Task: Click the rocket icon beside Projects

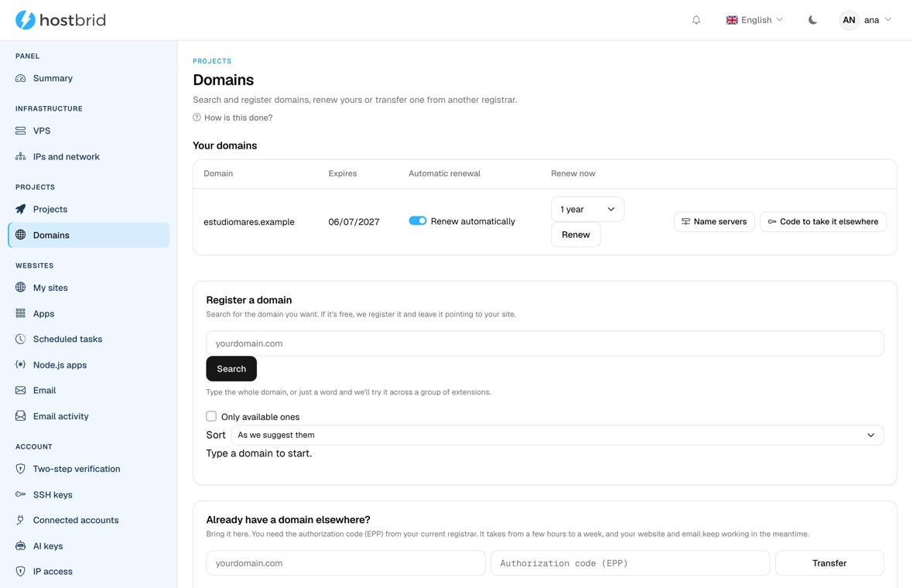Action: (20, 209)
